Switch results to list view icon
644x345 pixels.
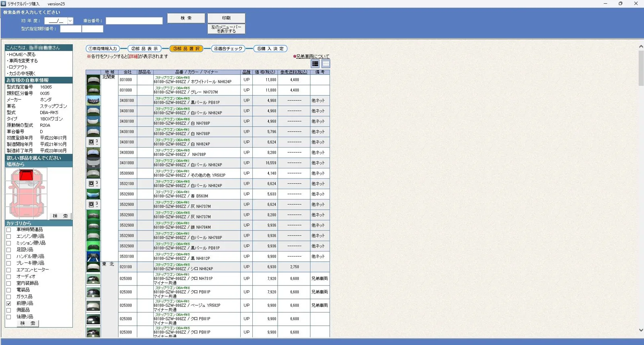tap(315, 64)
